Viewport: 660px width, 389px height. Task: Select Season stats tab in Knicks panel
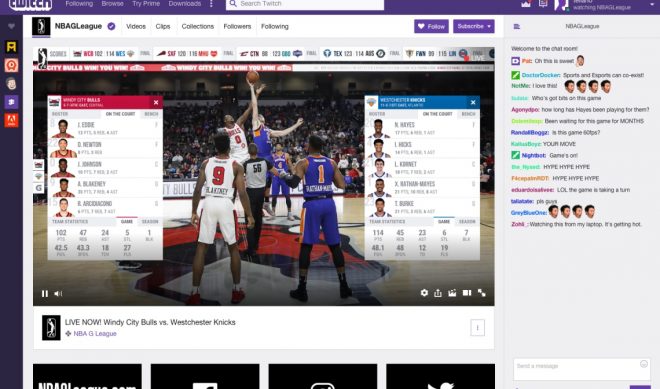pos(467,221)
